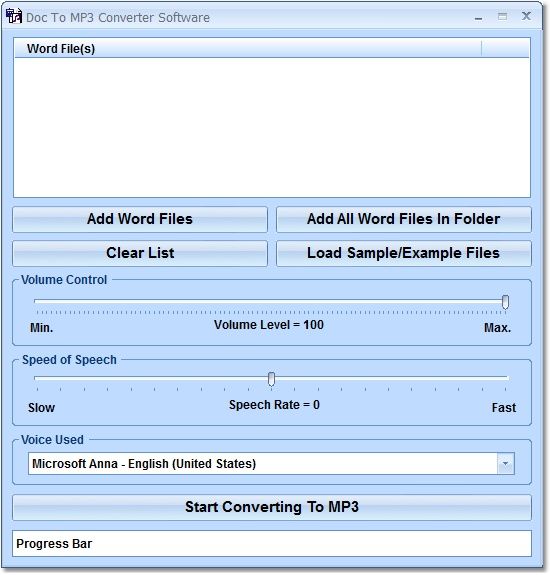Image resolution: width=550 pixels, height=575 pixels.
Task: Load Sample/Example Files
Action: (403, 253)
